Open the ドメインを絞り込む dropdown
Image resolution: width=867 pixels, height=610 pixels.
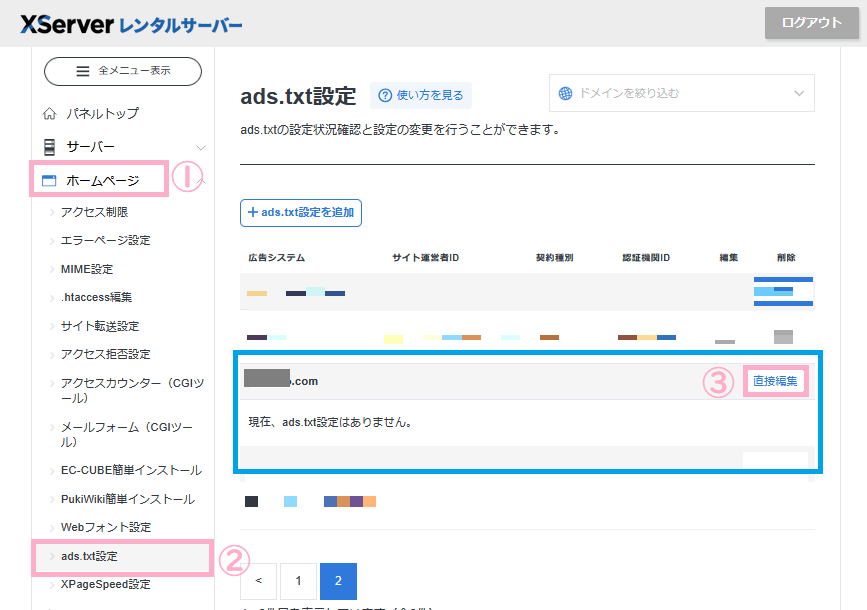tap(681, 93)
